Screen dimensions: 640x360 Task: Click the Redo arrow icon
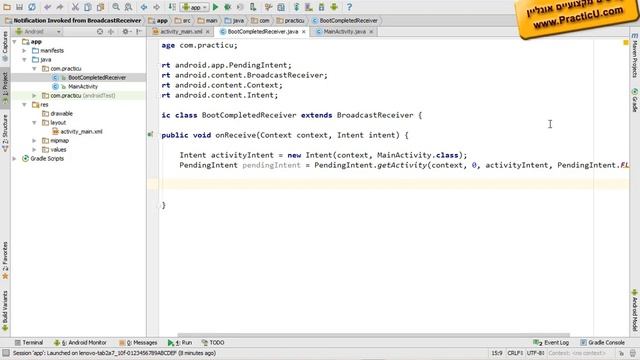(60, 7)
